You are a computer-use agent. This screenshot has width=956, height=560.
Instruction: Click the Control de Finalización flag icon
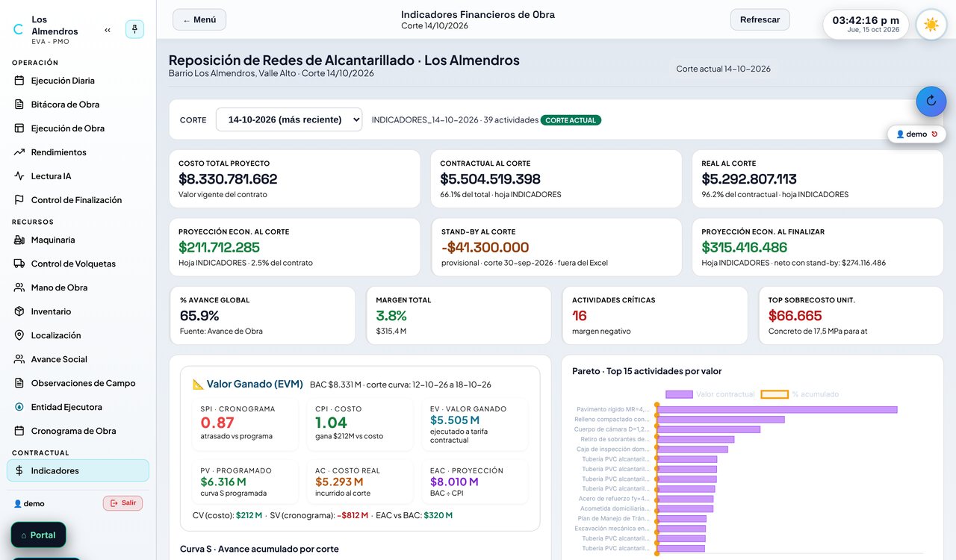pos(19,200)
